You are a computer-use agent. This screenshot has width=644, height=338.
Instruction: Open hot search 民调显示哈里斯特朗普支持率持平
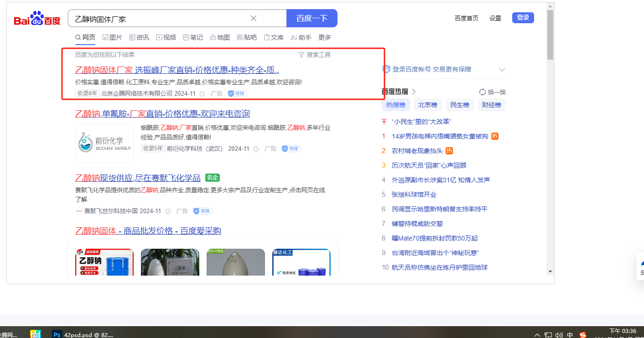coord(440,209)
